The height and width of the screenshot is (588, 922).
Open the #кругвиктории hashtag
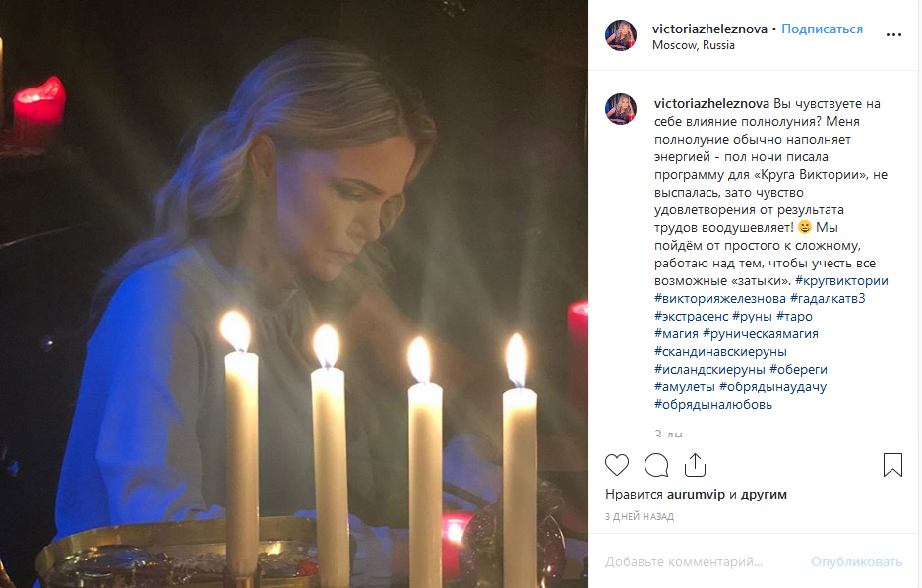click(841, 281)
